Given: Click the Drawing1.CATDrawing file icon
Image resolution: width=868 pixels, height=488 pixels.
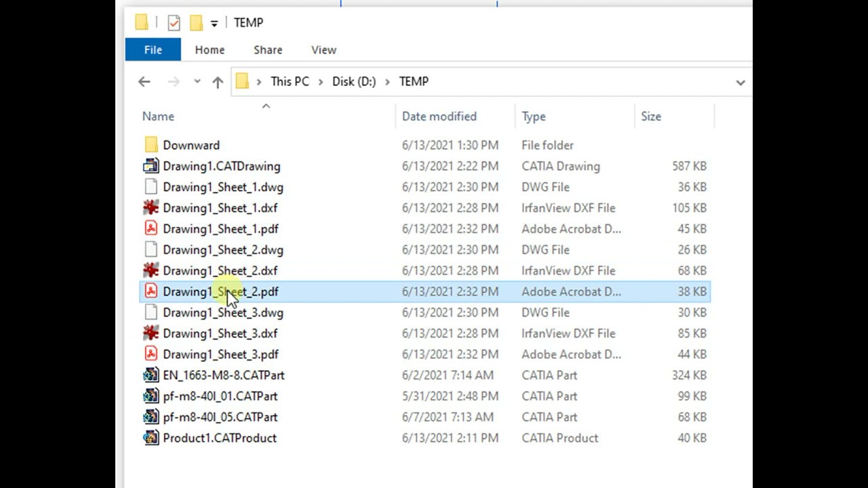Looking at the screenshot, I should coord(151,166).
